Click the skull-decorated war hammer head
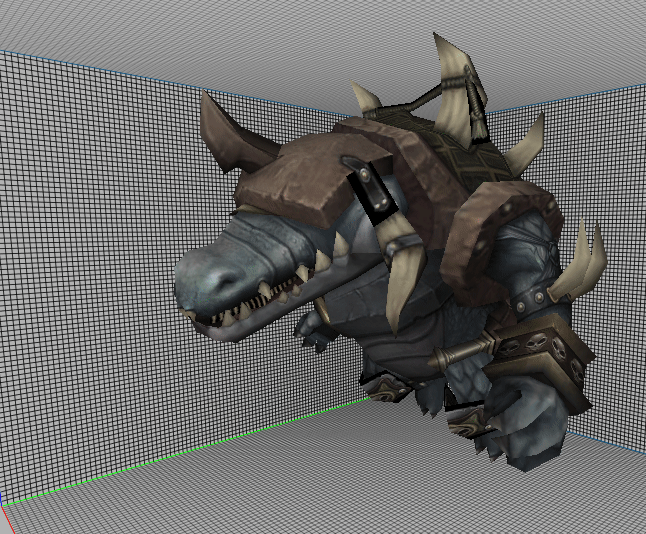The image size is (646, 534). (540, 361)
